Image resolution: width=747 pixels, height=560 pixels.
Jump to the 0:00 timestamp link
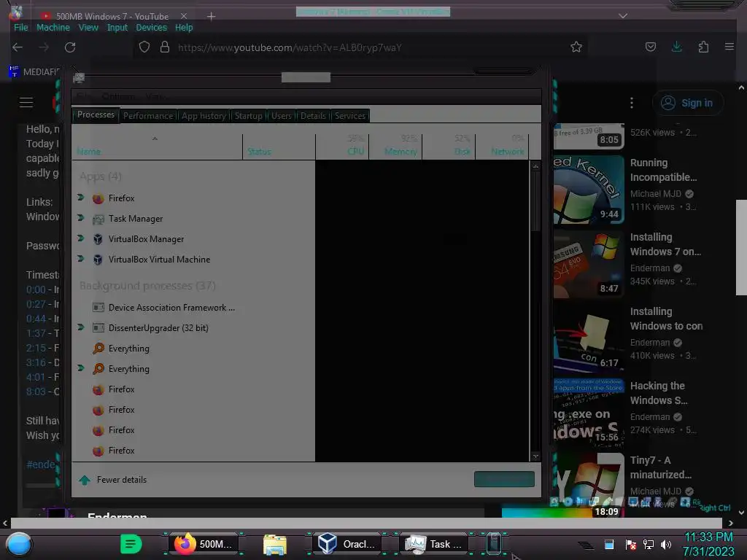pos(36,289)
